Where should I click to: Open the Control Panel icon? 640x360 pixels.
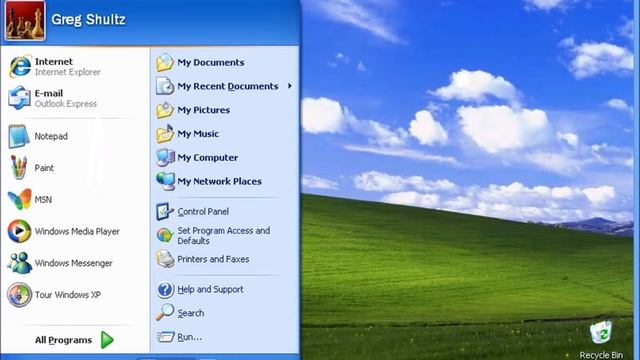[x=165, y=211]
